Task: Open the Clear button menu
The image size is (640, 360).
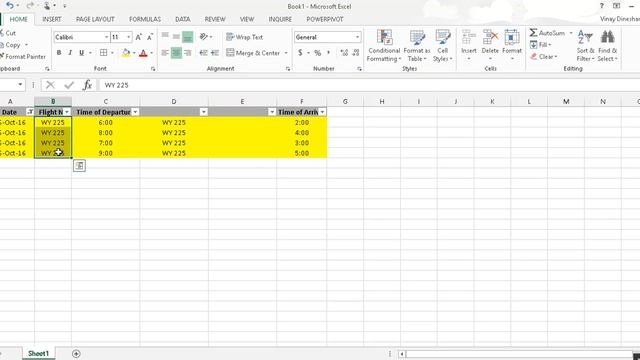Action: pos(543,56)
